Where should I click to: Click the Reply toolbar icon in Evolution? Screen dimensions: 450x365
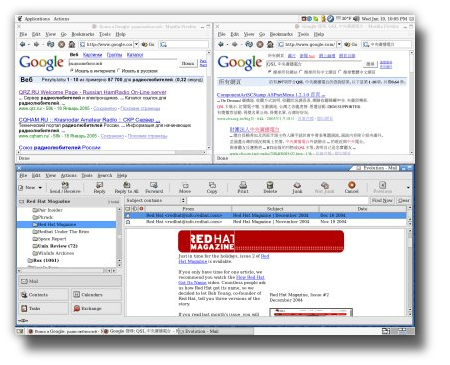pos(99,188)
